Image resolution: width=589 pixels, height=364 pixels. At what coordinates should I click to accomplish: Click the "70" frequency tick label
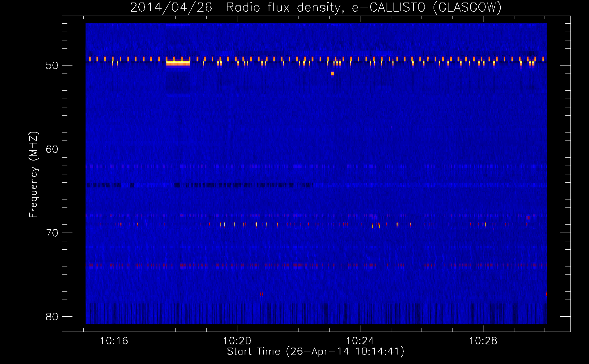click(52, 233)
